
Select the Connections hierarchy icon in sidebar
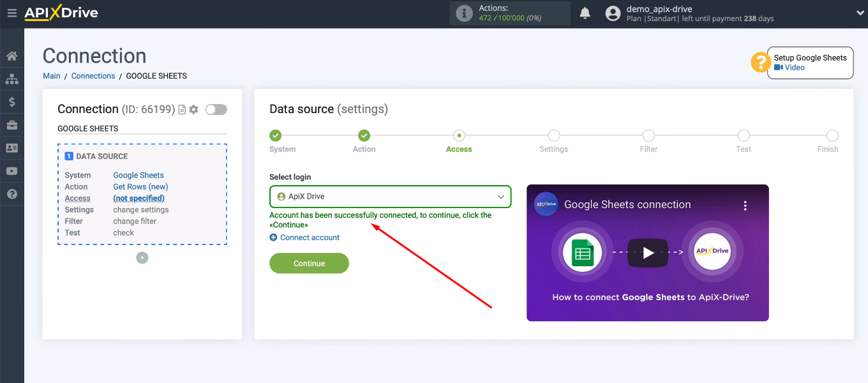click(11, 79)
